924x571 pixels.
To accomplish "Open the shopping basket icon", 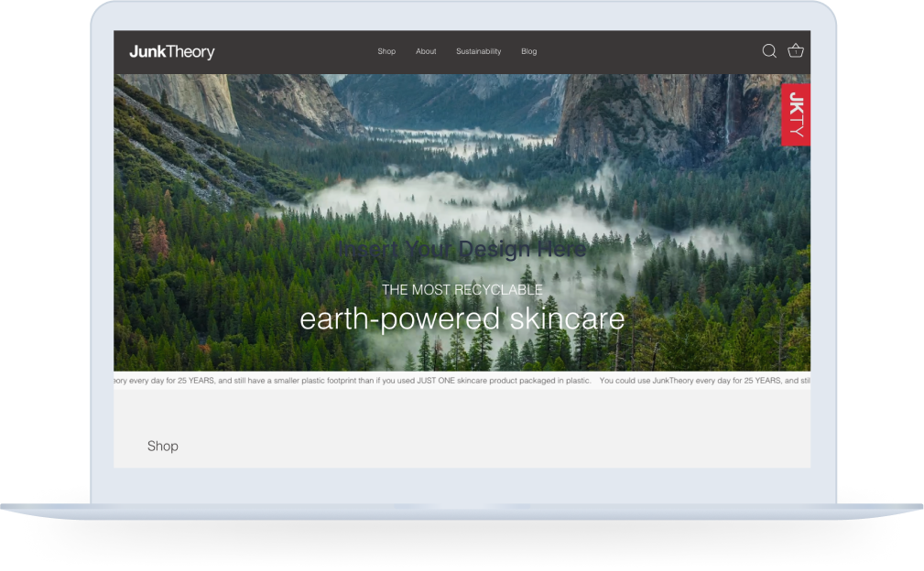I will (796, 51).
